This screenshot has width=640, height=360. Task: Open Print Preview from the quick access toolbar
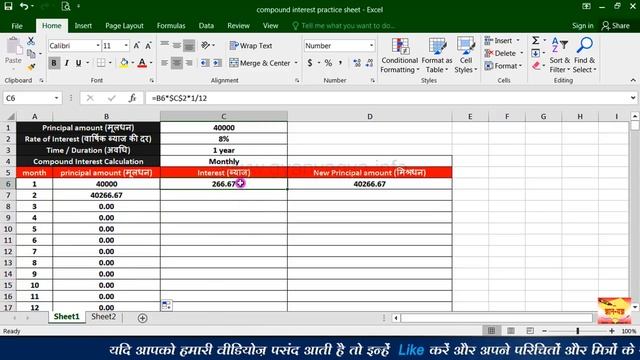click(66, 6)
